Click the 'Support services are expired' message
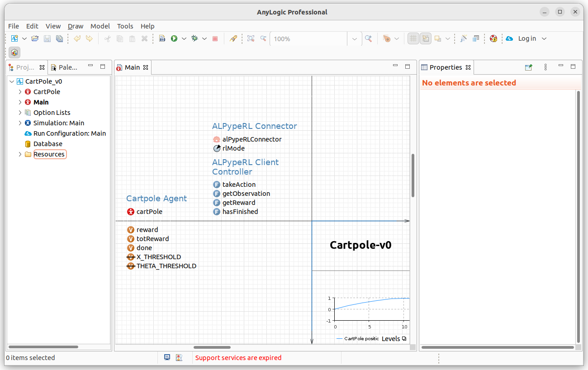Screen dimensions: 588x370 coord(238,358)
